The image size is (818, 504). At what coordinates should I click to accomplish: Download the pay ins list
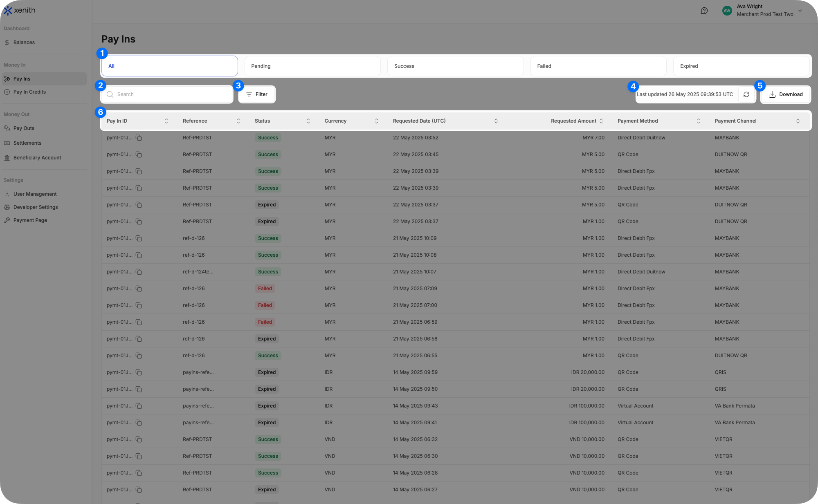click(x=785, y=94)
